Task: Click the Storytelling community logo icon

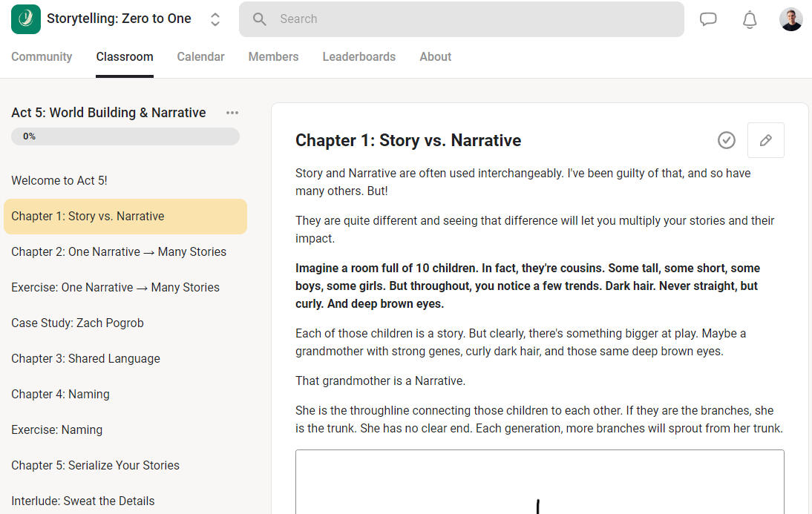Action: coord(26,19)
